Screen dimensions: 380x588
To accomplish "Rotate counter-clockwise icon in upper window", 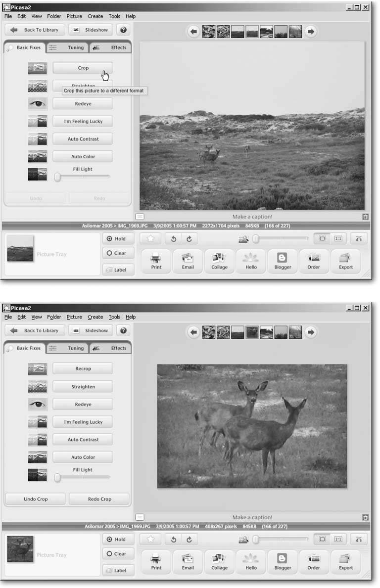I will coord(173,238).
